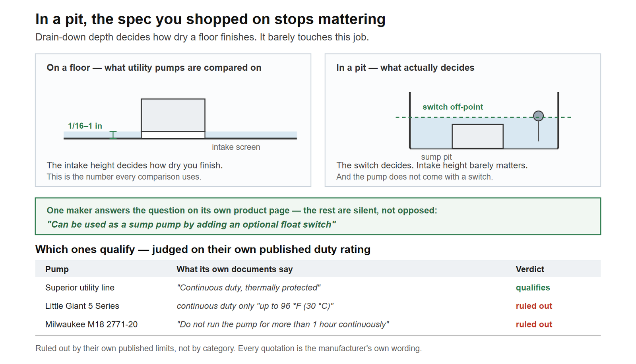Select the pump box inside the sump pit
Screen dimensions: 636x364
coord(477,136)
